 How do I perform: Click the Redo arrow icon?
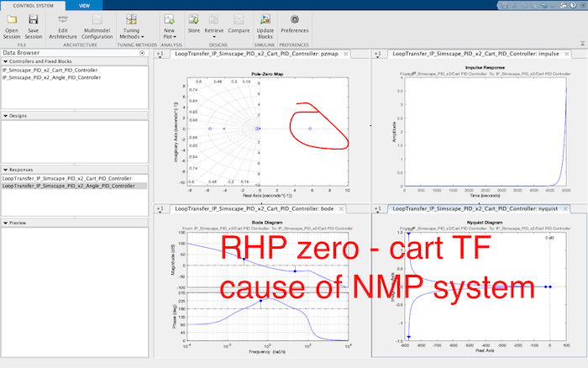(554, 5)
